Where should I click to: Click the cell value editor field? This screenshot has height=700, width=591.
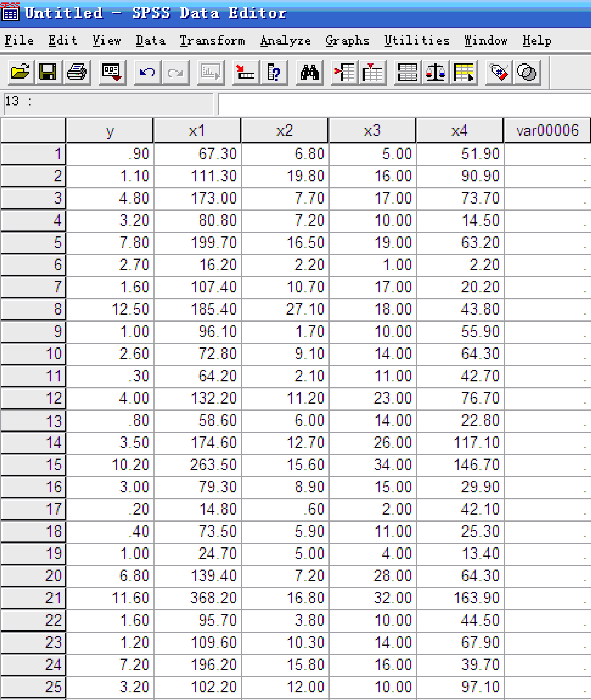pyautogui.click(x=404, y=104)
